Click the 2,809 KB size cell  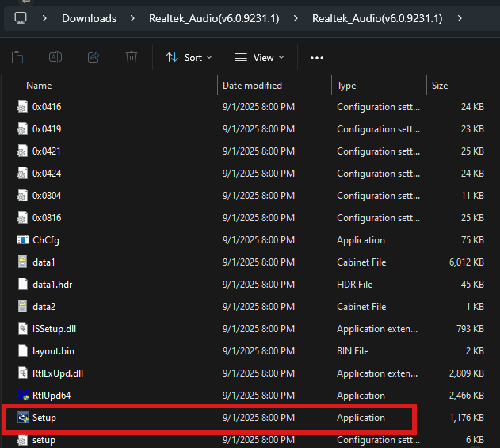pyautogui.click(x=467, y=373)
